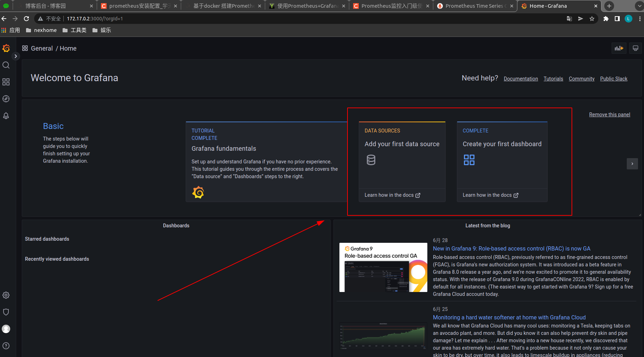The image size is (644, 357).
Task: Click browser back arrow
Action: (4, 19)
